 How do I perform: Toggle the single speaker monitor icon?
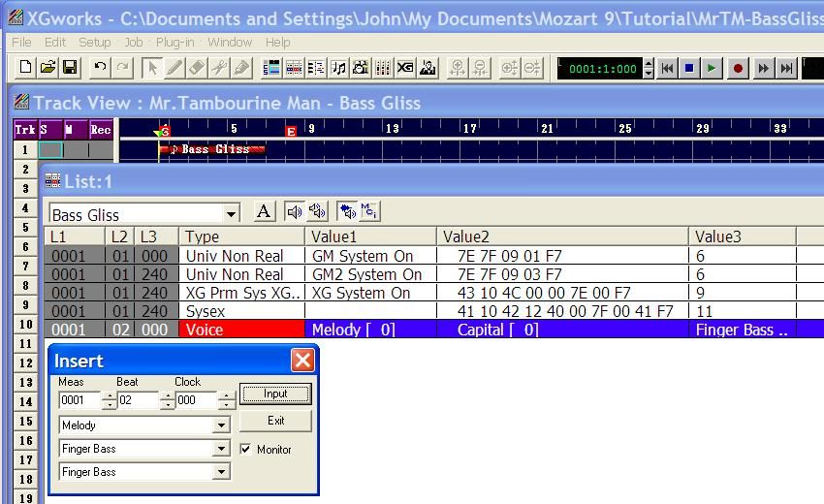click(x=294, y=211)
